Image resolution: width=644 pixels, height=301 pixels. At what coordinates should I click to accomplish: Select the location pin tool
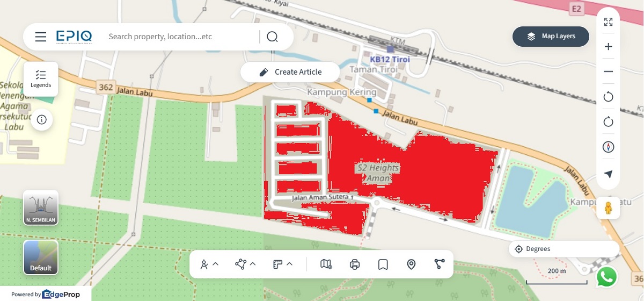pyautogui.click(x=411, y=264)
